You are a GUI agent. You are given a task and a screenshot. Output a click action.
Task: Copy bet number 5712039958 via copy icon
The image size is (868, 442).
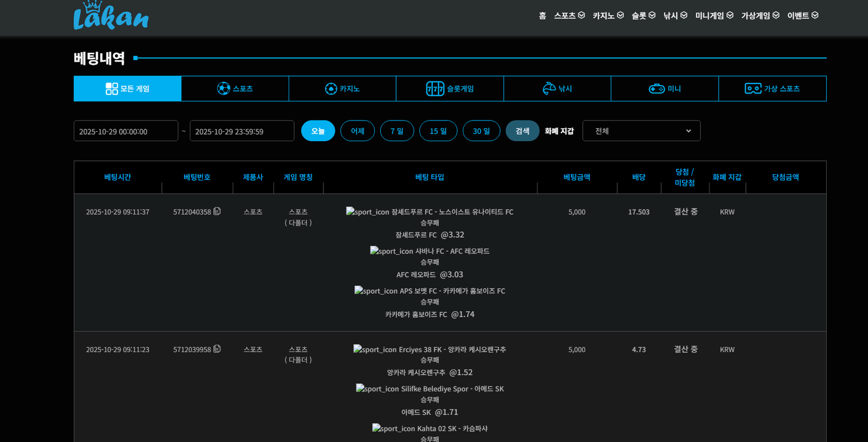click(217, 349)
